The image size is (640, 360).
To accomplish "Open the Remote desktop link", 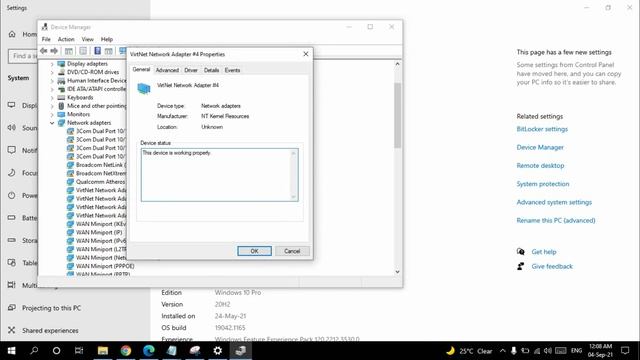I will tap(540, 166).
